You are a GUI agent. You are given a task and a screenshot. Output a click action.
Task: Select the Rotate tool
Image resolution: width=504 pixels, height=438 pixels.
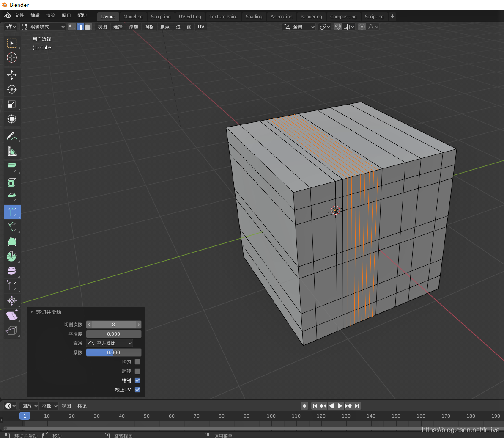(x=12, y=89)
